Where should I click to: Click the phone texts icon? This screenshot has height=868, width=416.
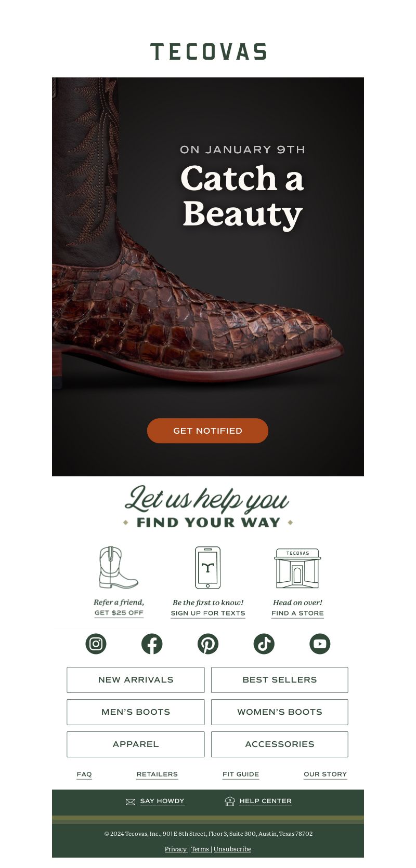[208, 568]
